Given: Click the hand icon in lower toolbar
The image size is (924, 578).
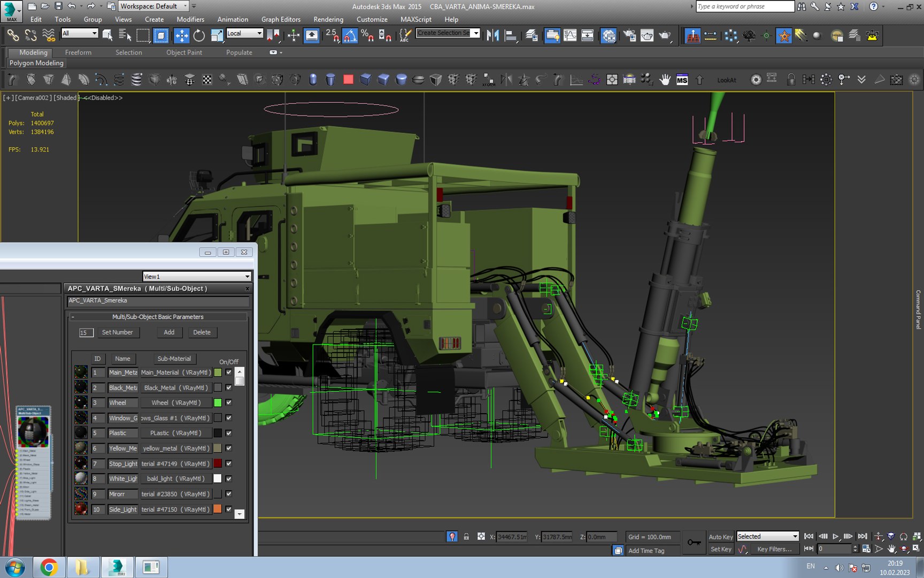Looking at the screenshot, I should [x=665, y=80].
